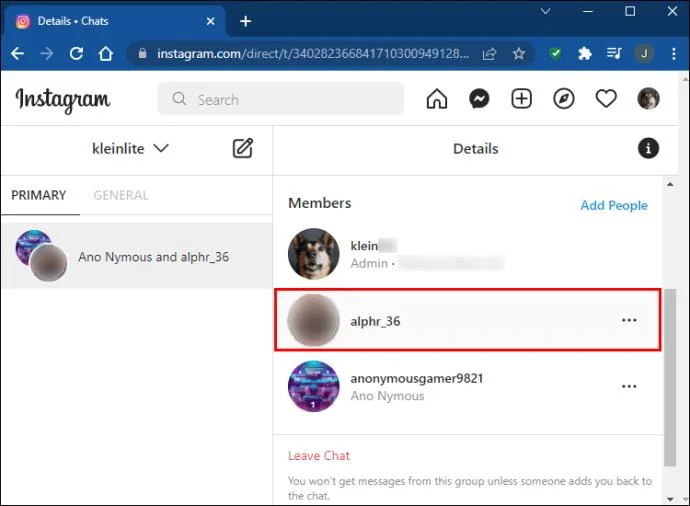This screenshot has height=506, width=690.
Task: Click the Ano Nymous display name
Action: 387,396
